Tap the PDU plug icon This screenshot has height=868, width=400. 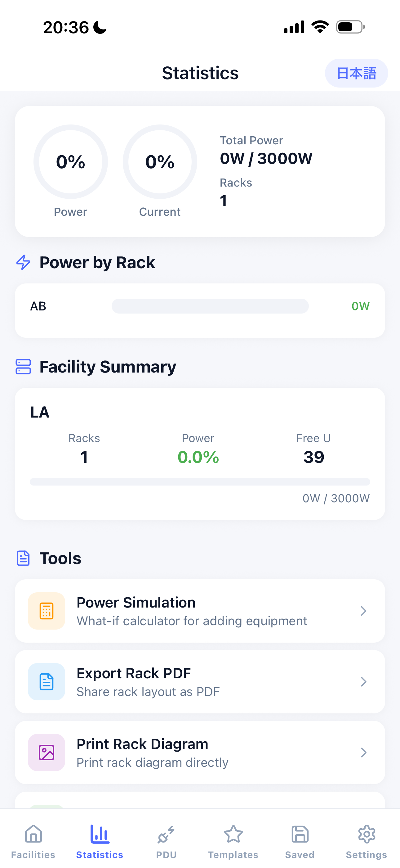click(166, 834)
